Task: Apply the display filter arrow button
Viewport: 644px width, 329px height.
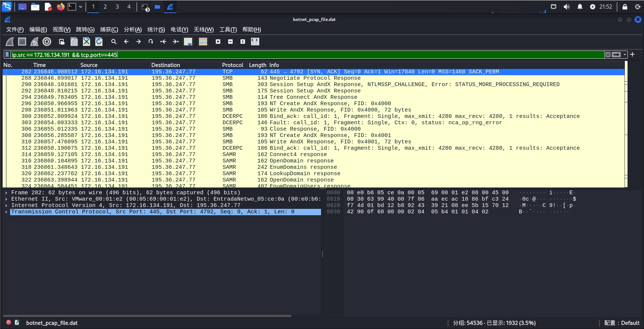Action: [x=616, y=55]
